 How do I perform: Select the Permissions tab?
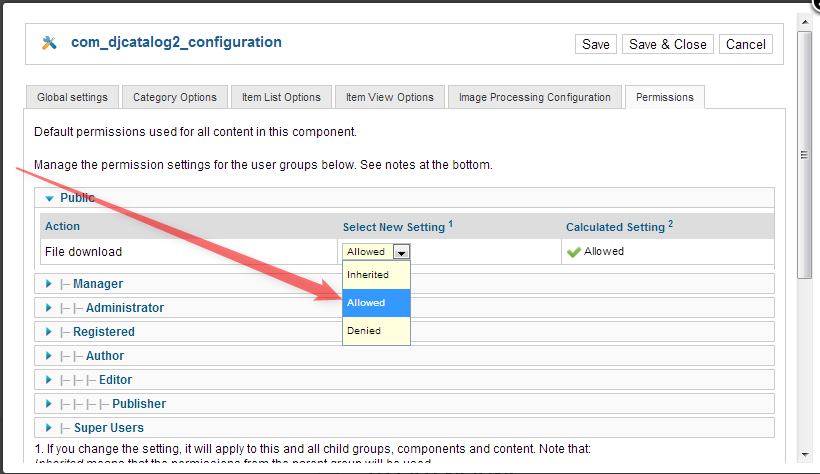(665, 97)
